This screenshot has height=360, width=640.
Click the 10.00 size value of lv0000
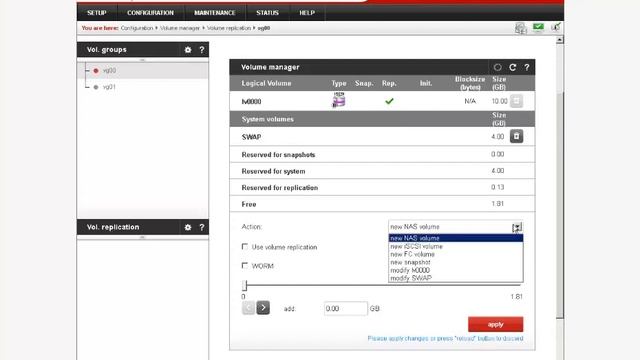click(x=500, y=101)
